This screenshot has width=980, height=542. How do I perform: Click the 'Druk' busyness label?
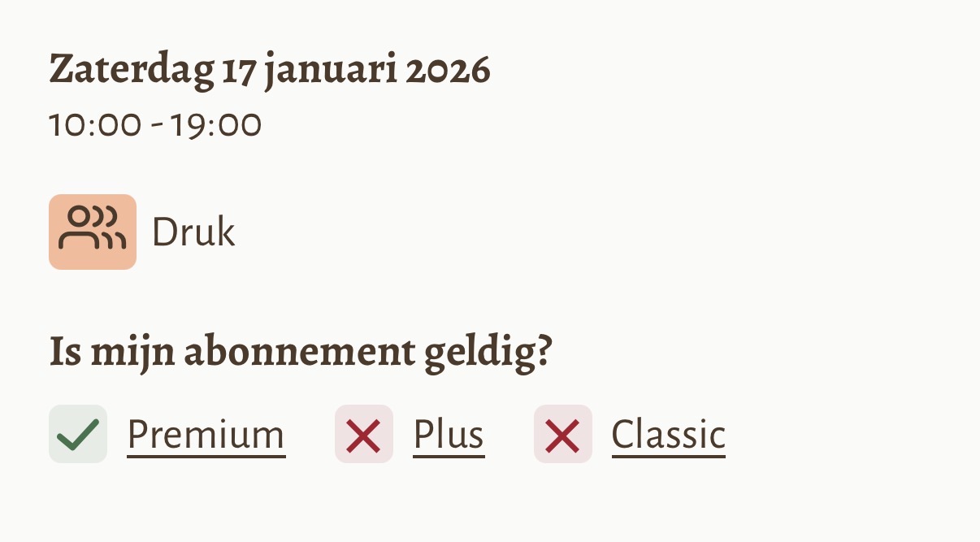coord(193,233)
